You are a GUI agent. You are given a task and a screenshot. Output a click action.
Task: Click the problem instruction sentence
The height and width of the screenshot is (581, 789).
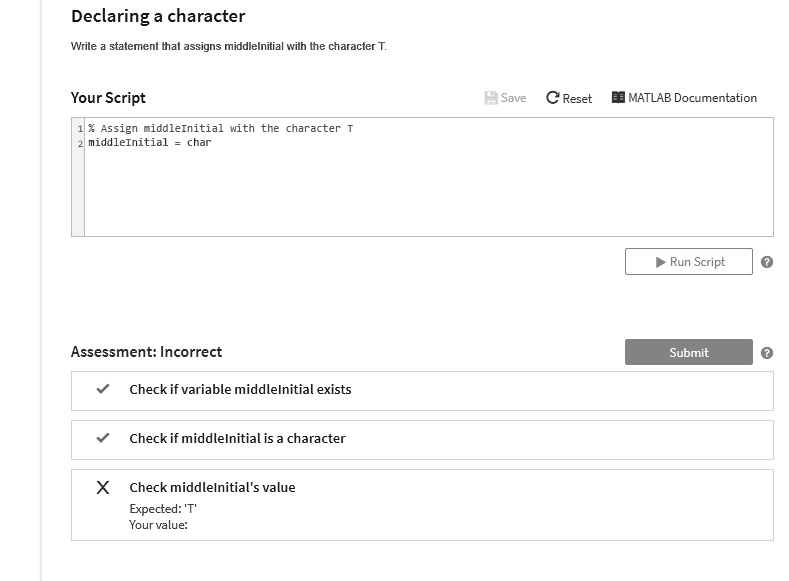coord(229,46)
